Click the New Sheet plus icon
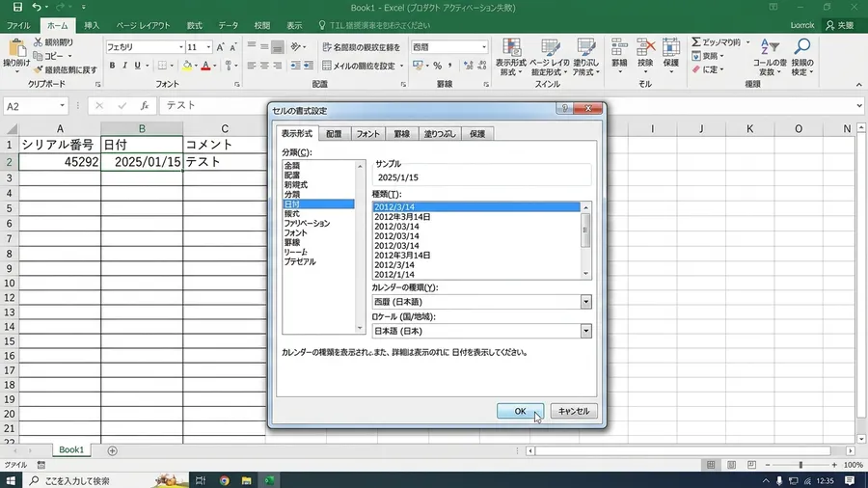The height and width of the screenshot is (488, 868). tap(113, 451)
